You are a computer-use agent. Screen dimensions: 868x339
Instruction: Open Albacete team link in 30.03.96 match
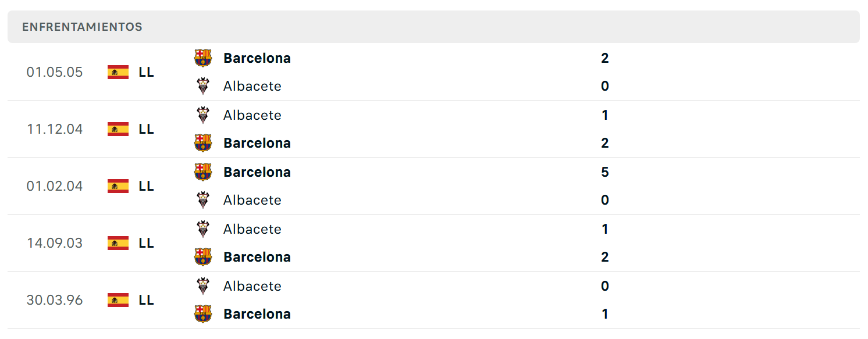pyautogui.click(x=252, y=286)
